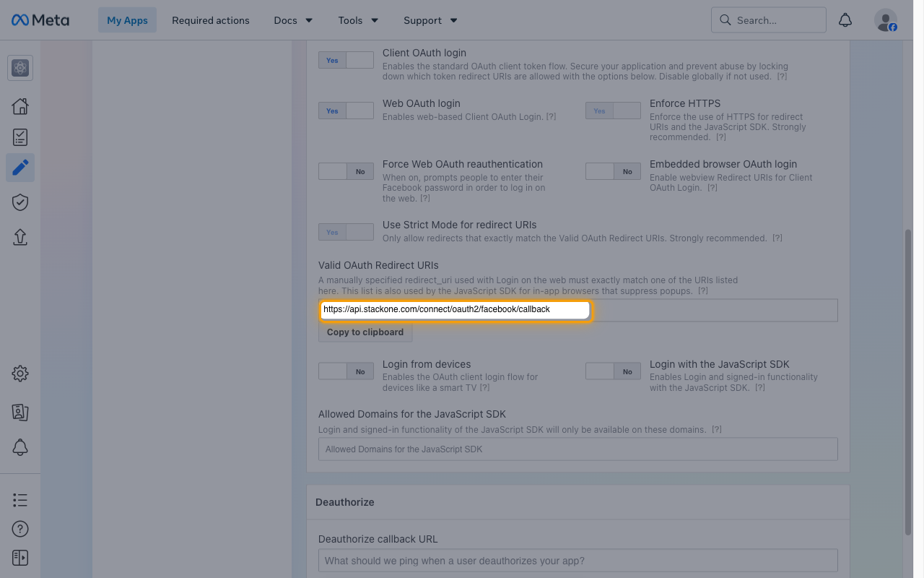Enable Login with the JavaScript SDK
This screenshot has width=924, height=578.
pyautogui.click(x=613, y=371)
